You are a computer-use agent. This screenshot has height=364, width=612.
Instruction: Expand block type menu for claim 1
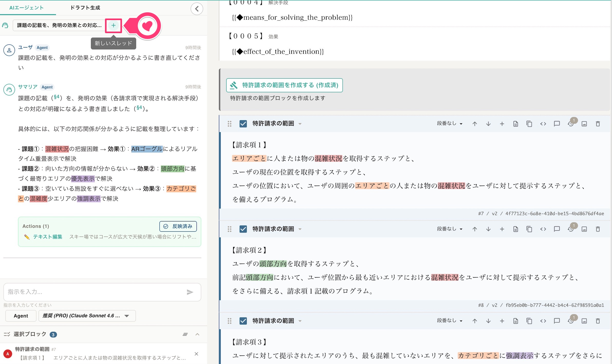point(300,124)
